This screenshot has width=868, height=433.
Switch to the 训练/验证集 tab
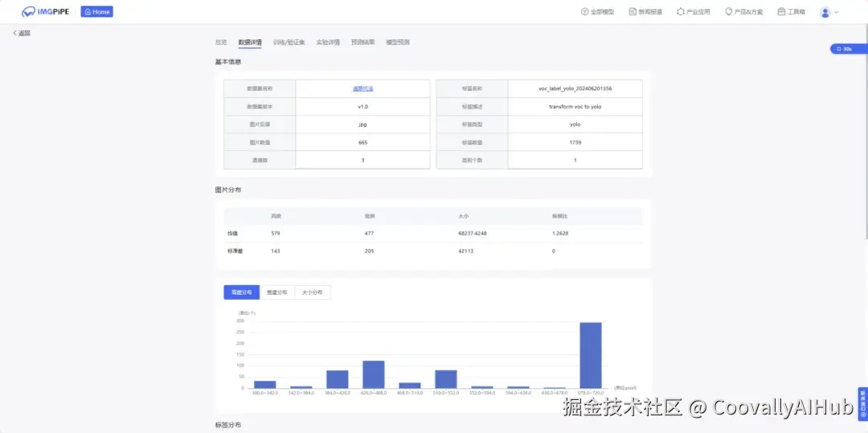point(289,42)
